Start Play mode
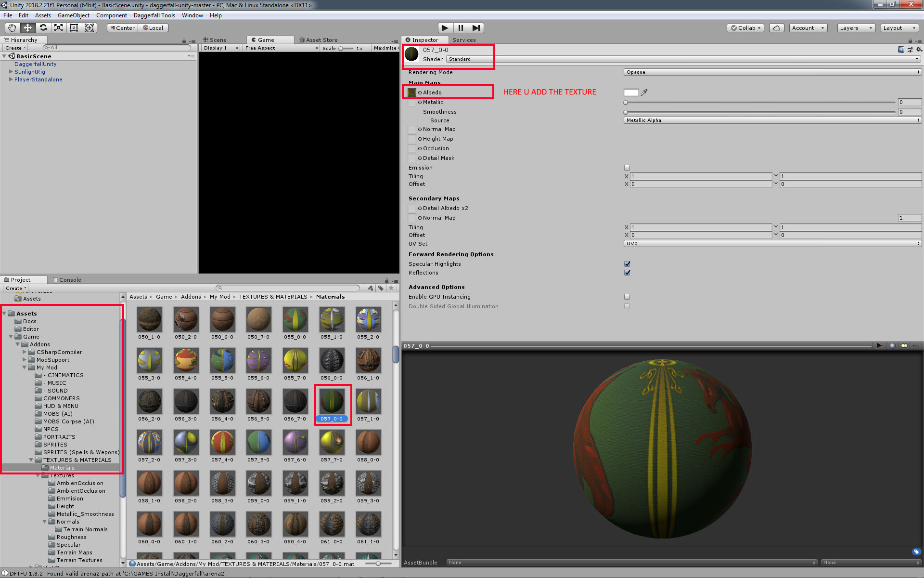This screenshot has width=924, height=578. pyautogui.click(x=445, y=28)
